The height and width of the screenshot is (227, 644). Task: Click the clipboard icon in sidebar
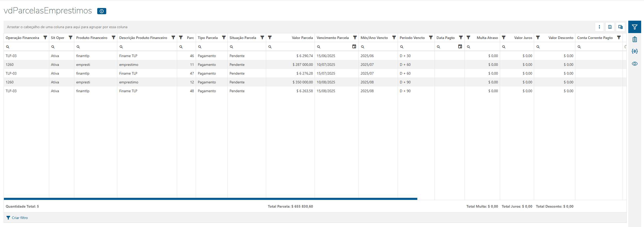click(634, 39)
